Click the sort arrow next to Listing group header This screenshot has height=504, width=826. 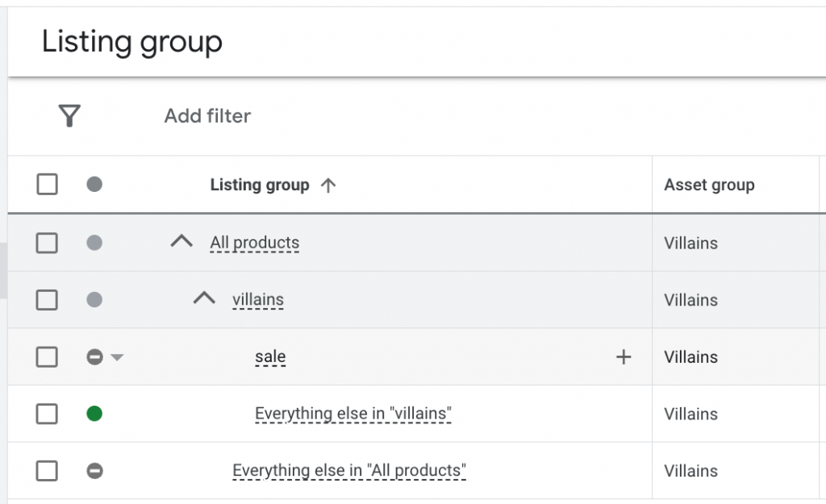pyautogui.click(x=328, y=185)
